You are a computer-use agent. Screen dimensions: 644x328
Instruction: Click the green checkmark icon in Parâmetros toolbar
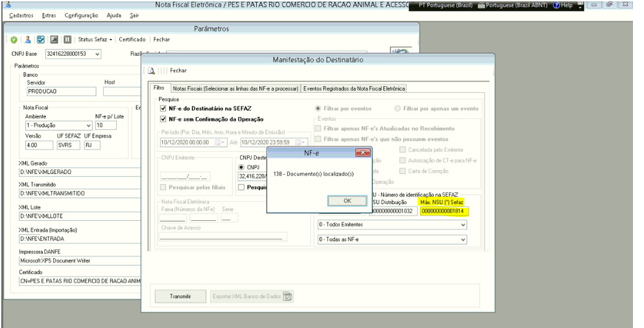click(x=14, y=40)
